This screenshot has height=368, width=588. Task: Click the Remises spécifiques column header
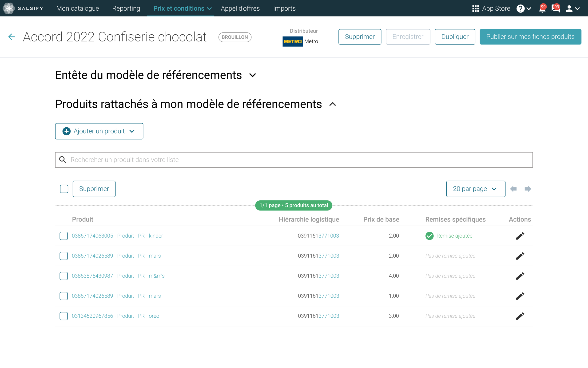click(x=455, y=219)
